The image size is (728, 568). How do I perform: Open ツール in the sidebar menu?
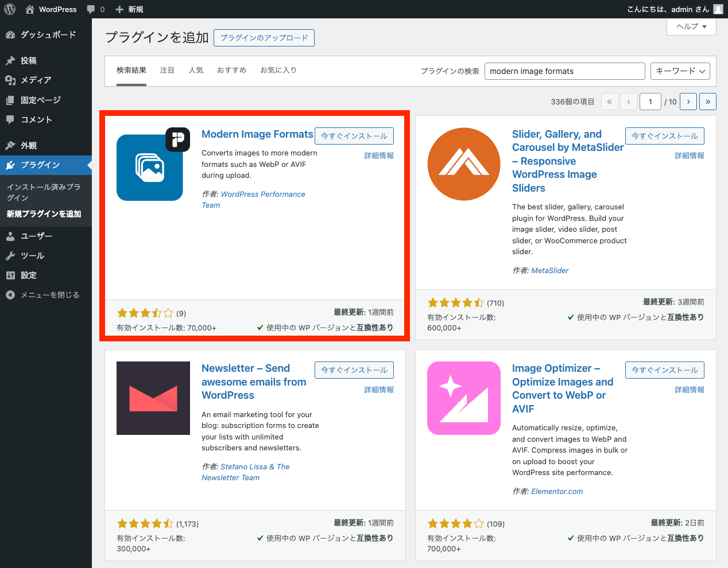tap(46, 256)
